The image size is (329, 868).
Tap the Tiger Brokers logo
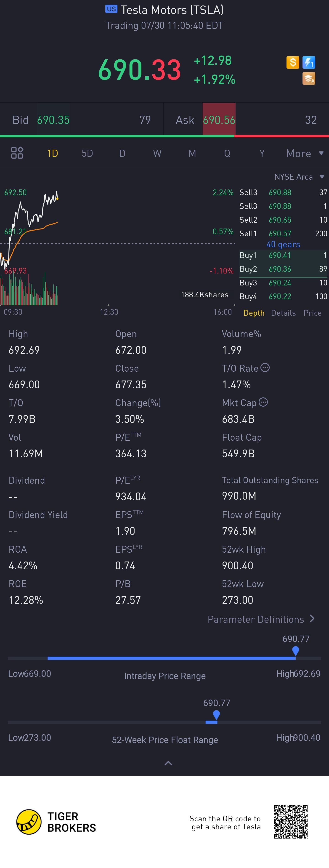(x=56, y=822)
